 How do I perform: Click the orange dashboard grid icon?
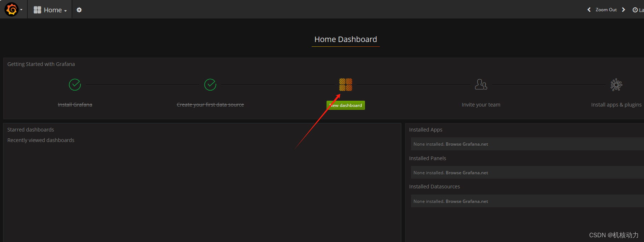(x=346, y=84)
